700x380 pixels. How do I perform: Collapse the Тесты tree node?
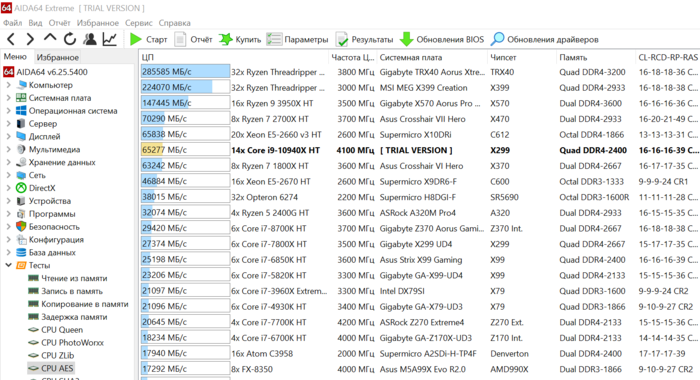[8, 265]
